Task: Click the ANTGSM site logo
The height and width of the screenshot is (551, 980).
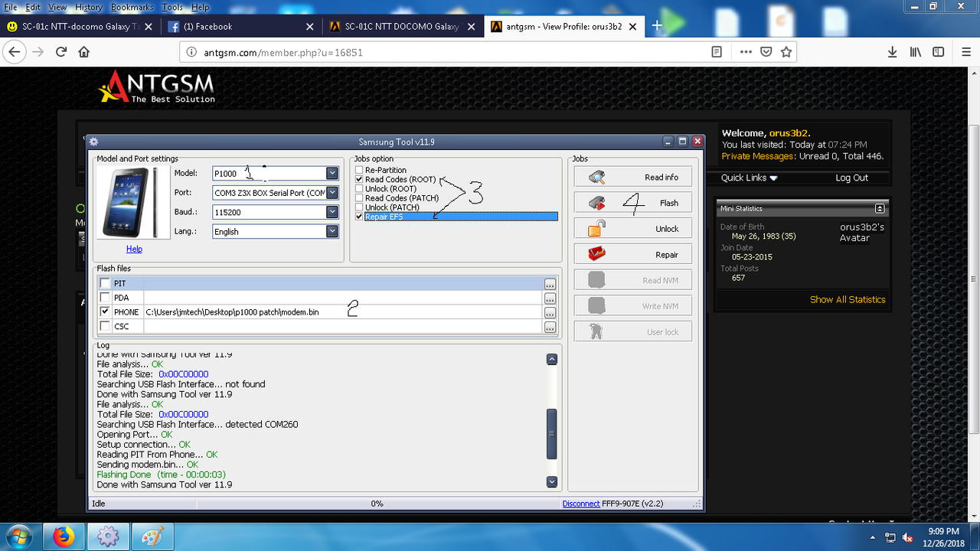Action: [x=157, y=87]
